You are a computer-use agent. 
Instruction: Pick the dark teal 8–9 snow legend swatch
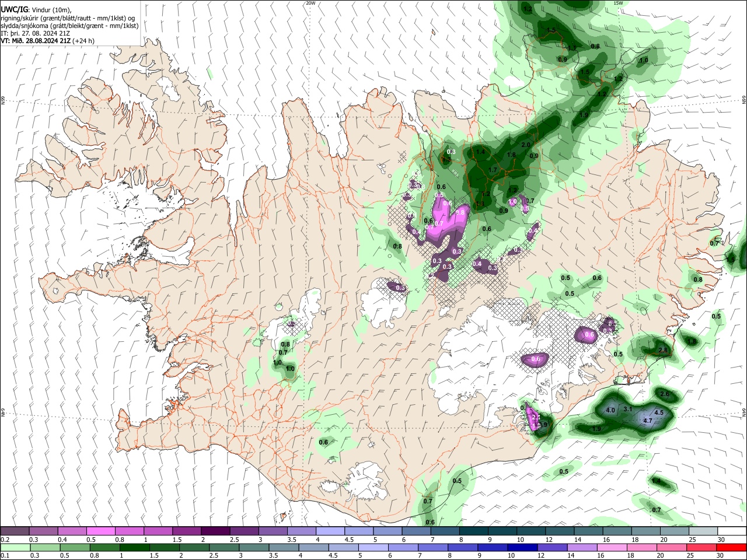click(x=474, y=531)
